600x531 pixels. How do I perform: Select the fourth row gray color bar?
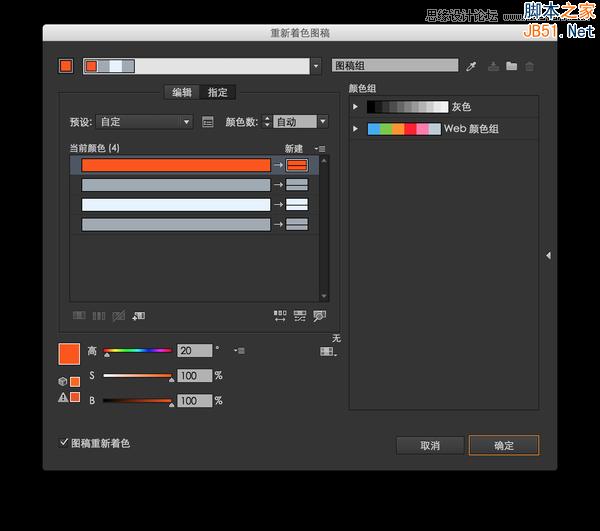coord(176,224)
